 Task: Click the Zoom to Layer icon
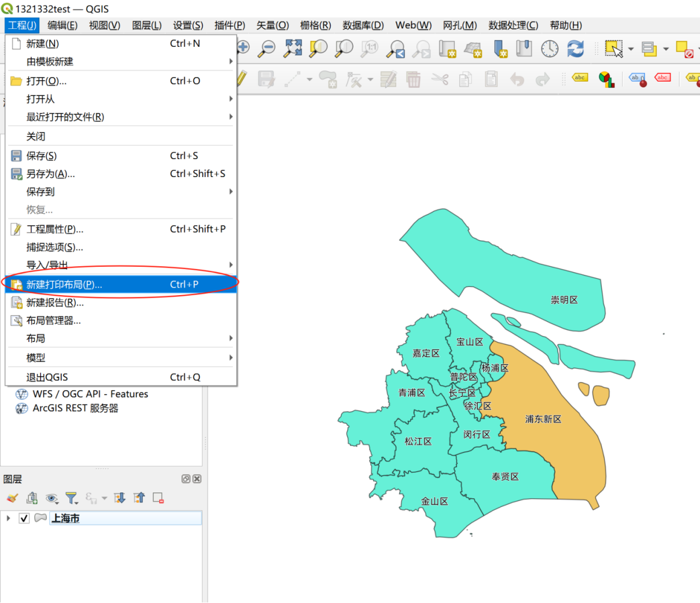click(344, 49)
